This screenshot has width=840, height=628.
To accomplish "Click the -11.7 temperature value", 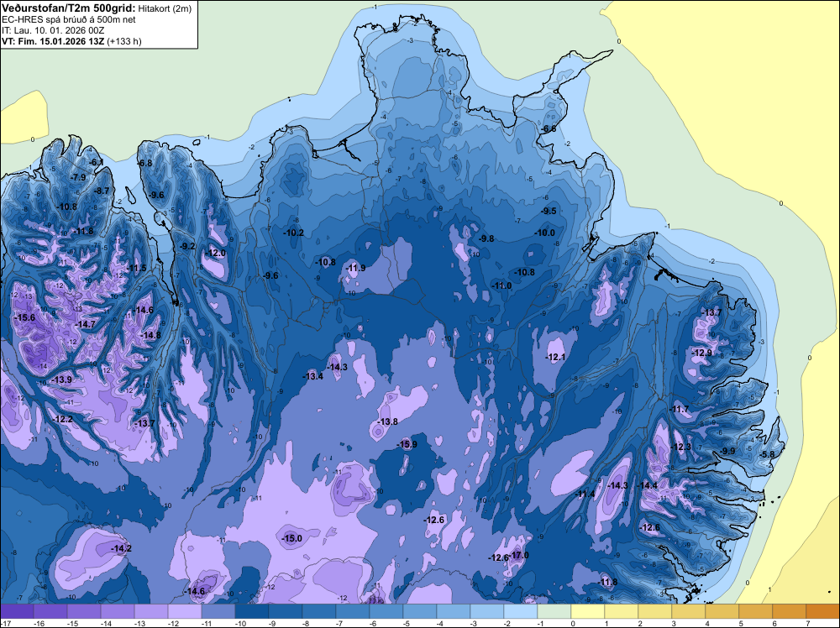I will pos(680,409).
